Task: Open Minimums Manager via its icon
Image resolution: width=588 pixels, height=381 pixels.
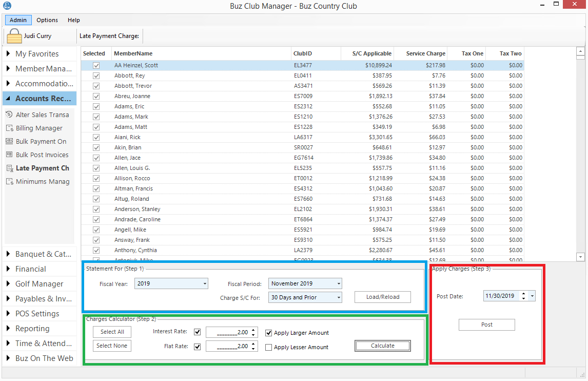Action: [9, 181]
